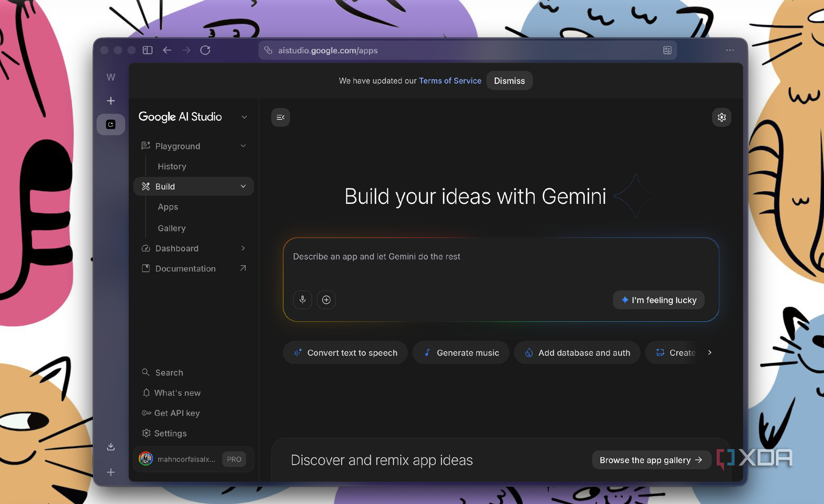
Task: Choose the Generate music chip
Action: (461, 353)
